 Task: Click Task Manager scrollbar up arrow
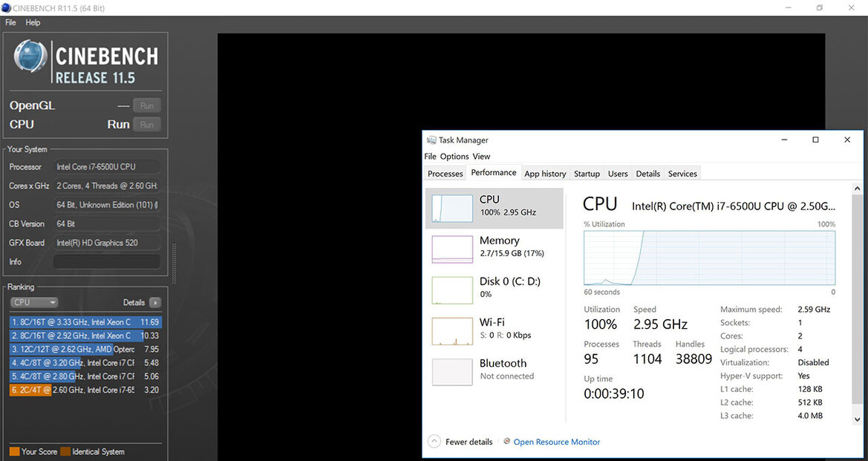pyautogui.click(x=858, y=189)
